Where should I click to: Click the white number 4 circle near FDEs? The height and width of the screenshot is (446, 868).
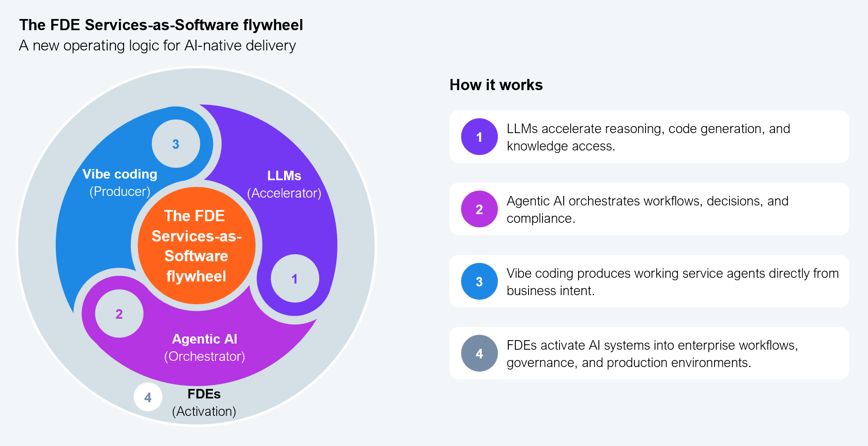click(x=148, y=397)
